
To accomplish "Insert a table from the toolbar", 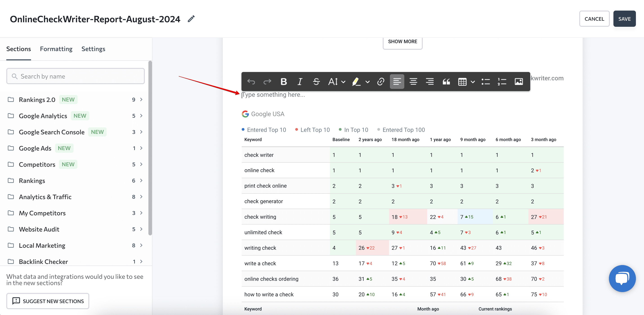I will click(462, 82).
